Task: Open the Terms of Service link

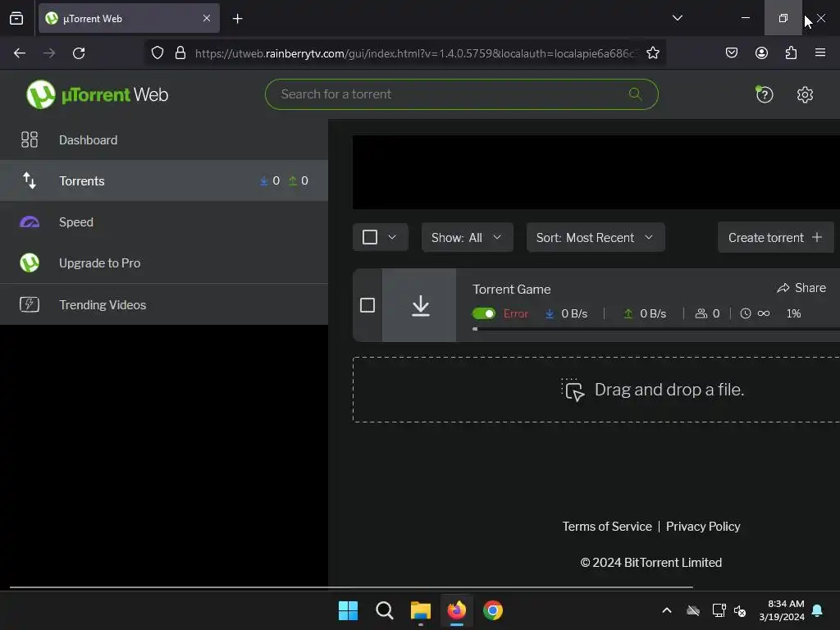Action: coord(607,527)
